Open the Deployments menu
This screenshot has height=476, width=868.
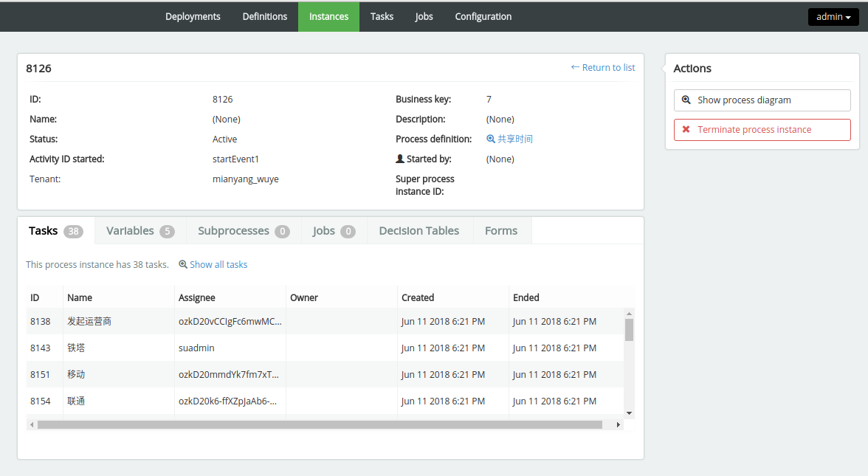193,16
